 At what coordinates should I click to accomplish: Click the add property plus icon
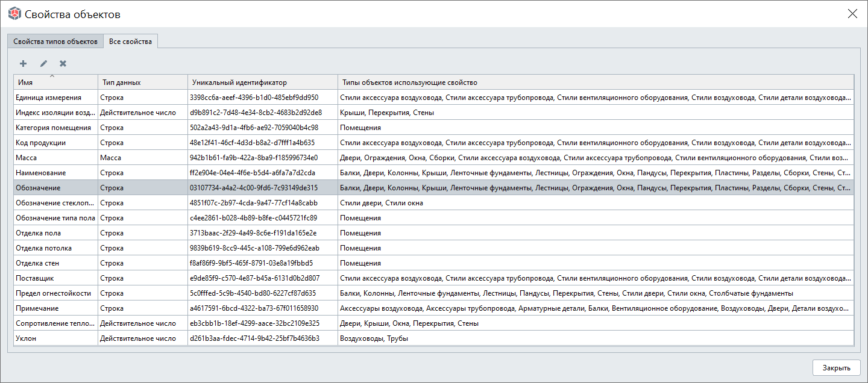coord(24,63)
